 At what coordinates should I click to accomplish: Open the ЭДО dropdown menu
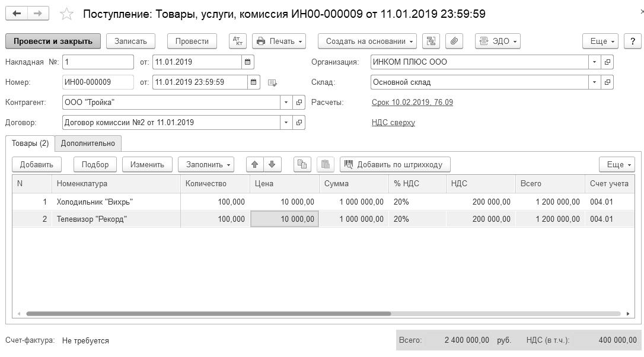(498, 41)
